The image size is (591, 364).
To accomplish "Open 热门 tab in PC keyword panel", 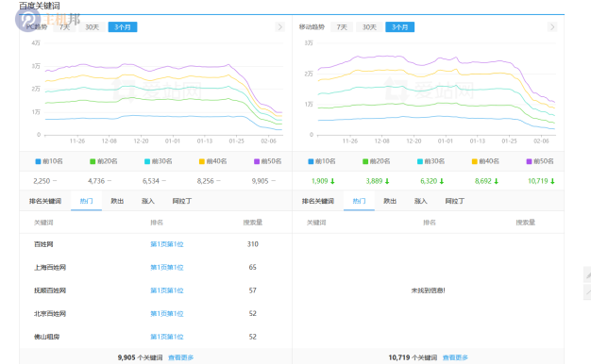I will (x=86, y=201).
